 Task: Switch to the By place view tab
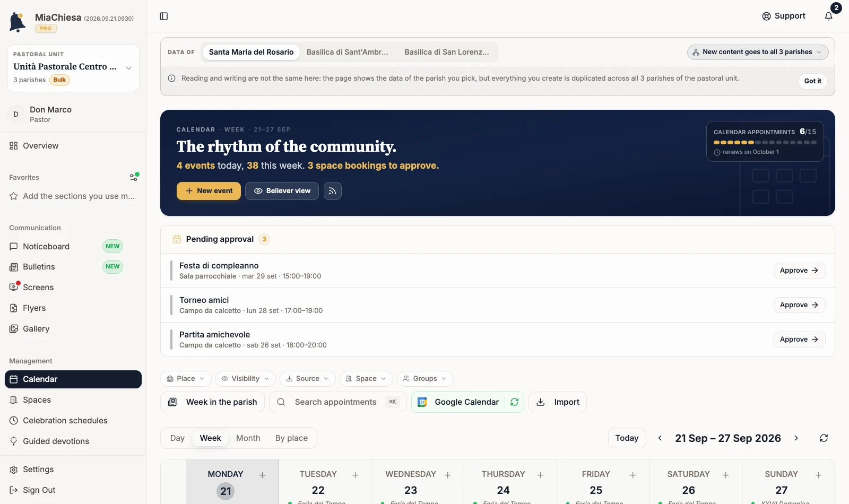[291, 438]
